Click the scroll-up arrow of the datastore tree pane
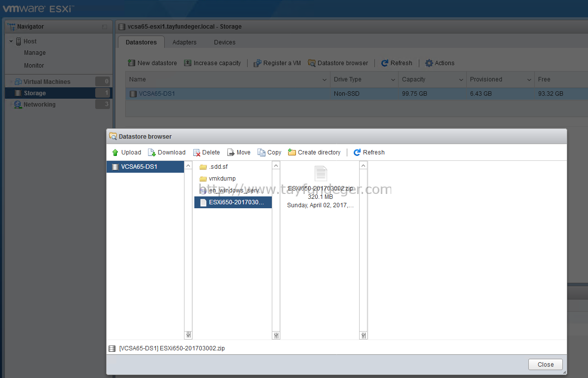The height and width of the screenshot is (378, 588). pyautogui.click(x=188, y=165)
